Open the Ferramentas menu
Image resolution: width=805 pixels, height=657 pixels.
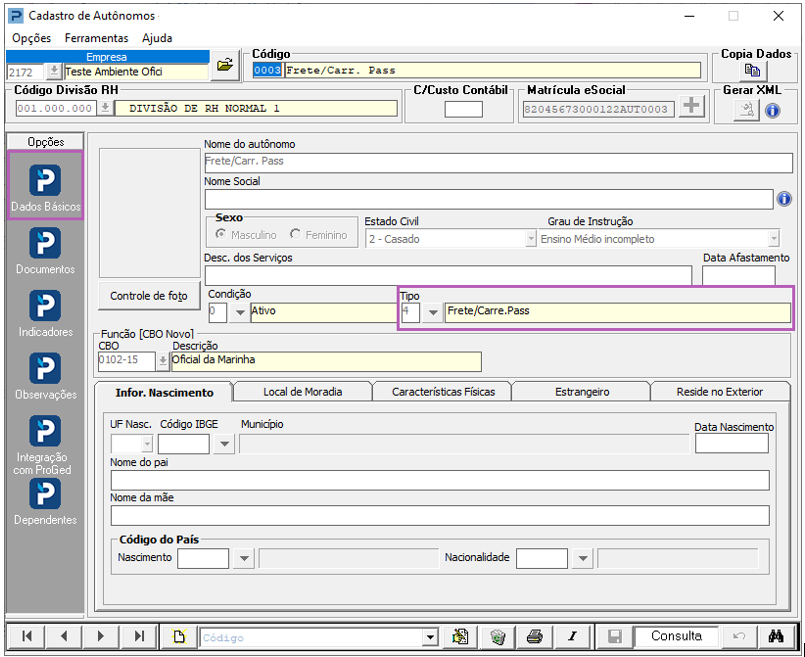pos(97,38)
